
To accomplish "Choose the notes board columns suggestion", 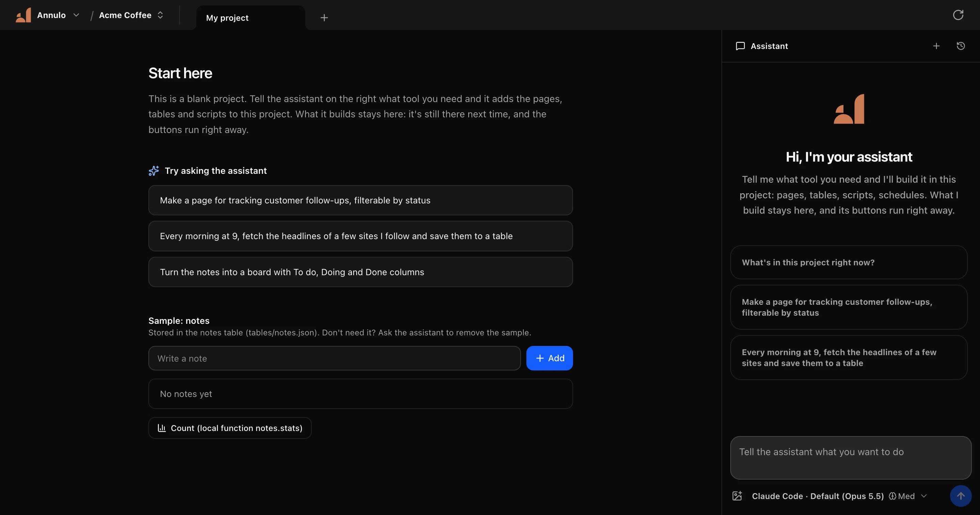I will pos(360,272).
